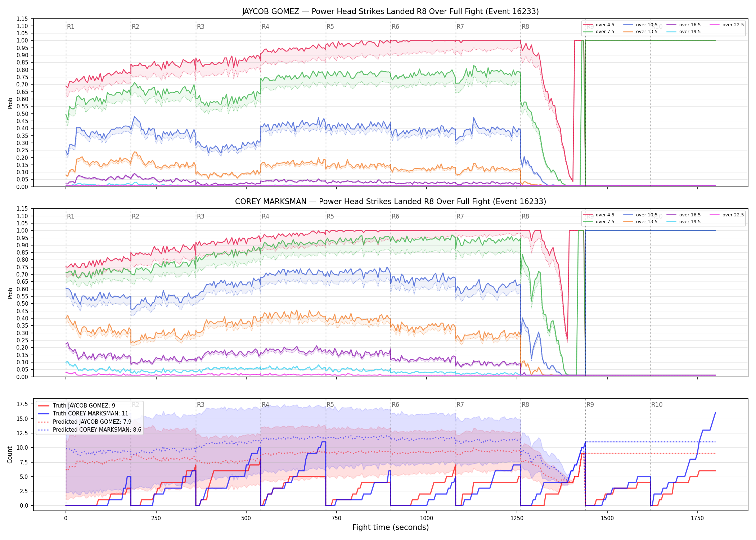Click the R3 round marker in Count chart
This screenshot has height=540, width=756.
click(x=201, y=405)
